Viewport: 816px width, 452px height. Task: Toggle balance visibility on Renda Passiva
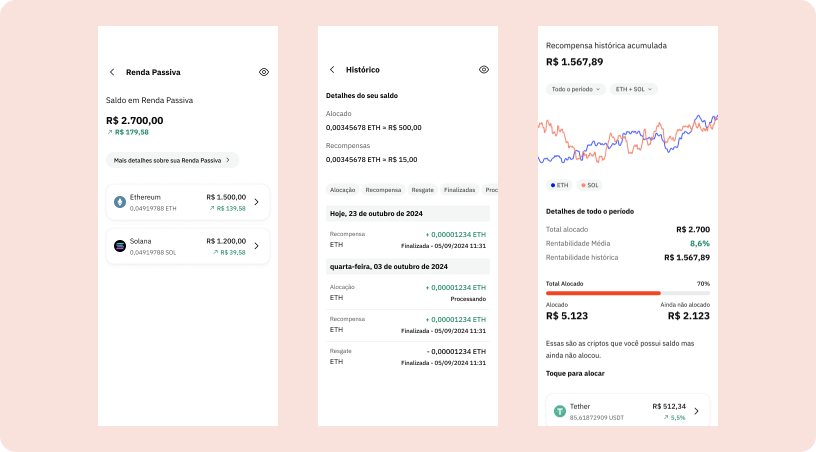264,72
